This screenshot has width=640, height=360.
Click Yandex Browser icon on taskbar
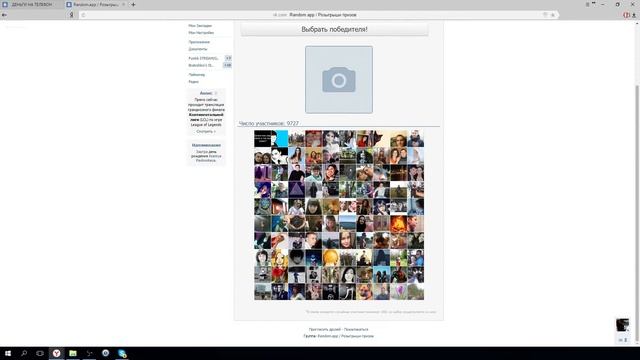[56, 353]
